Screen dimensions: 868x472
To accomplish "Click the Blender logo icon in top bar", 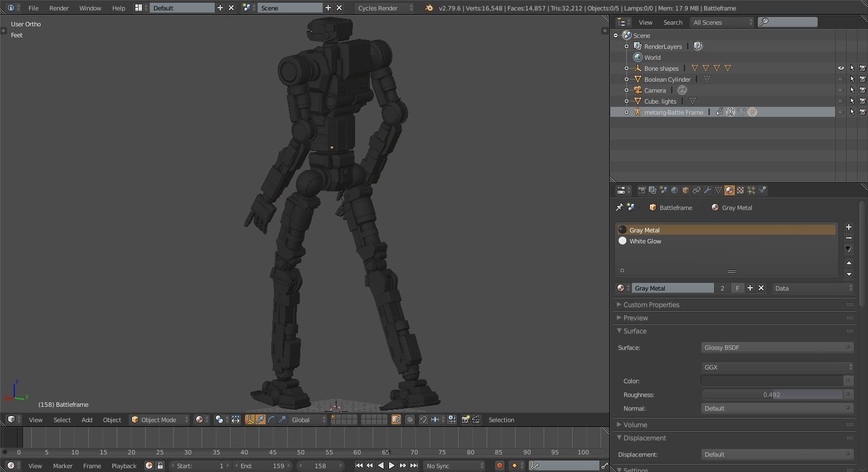I will point(429,8).
